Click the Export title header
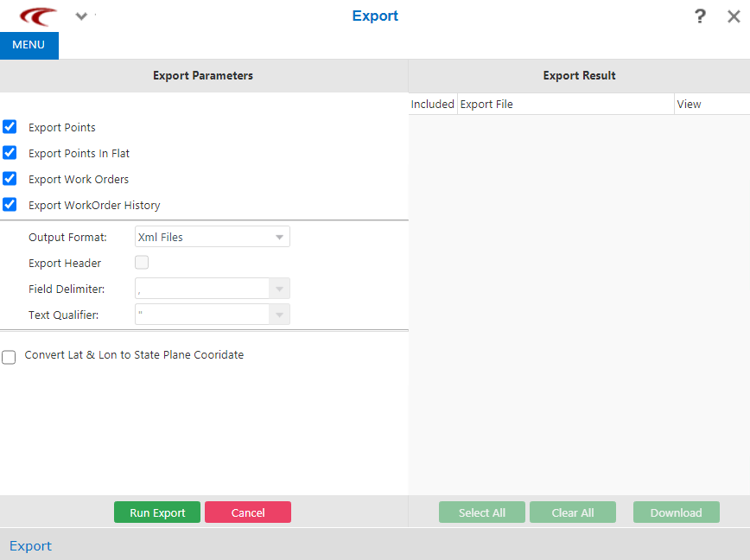The image size is (750, 560). coord(374,16)
